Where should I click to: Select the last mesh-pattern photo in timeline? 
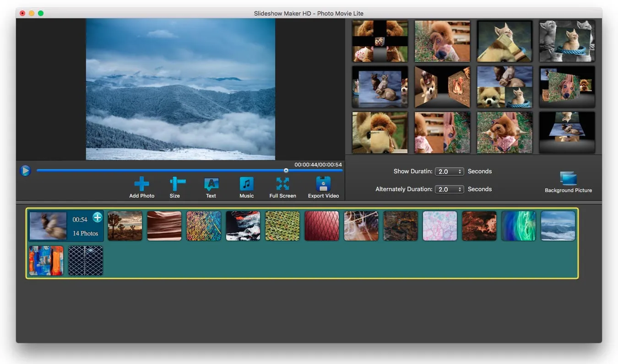coord(86,261)
